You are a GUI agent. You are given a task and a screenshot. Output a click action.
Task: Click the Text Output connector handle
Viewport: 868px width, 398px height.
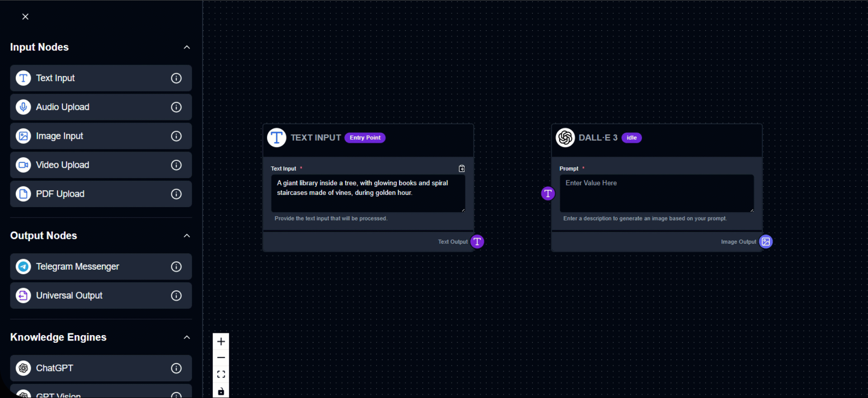pyautogui.click(x=477, y=242)
